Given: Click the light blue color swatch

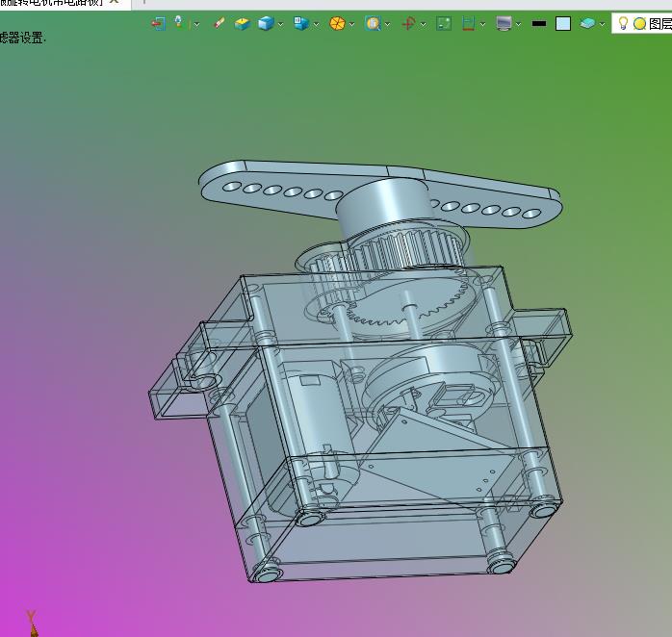Looking at the screenshot, I should tap(562, 23).
